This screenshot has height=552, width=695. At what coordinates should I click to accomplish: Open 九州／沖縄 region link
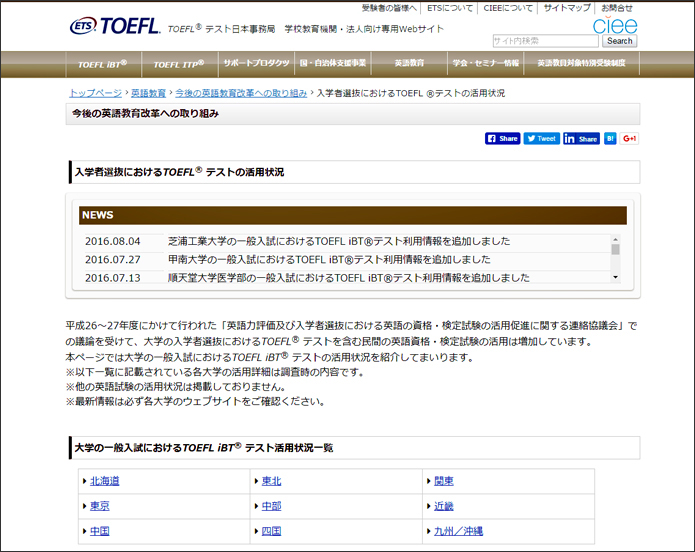[458, 531]
